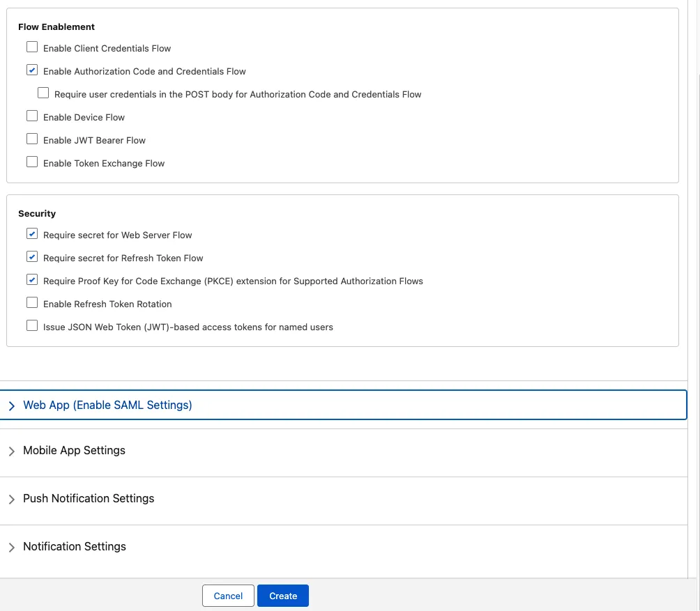
Task: Enable Device Flow
Action: point(32,115)
